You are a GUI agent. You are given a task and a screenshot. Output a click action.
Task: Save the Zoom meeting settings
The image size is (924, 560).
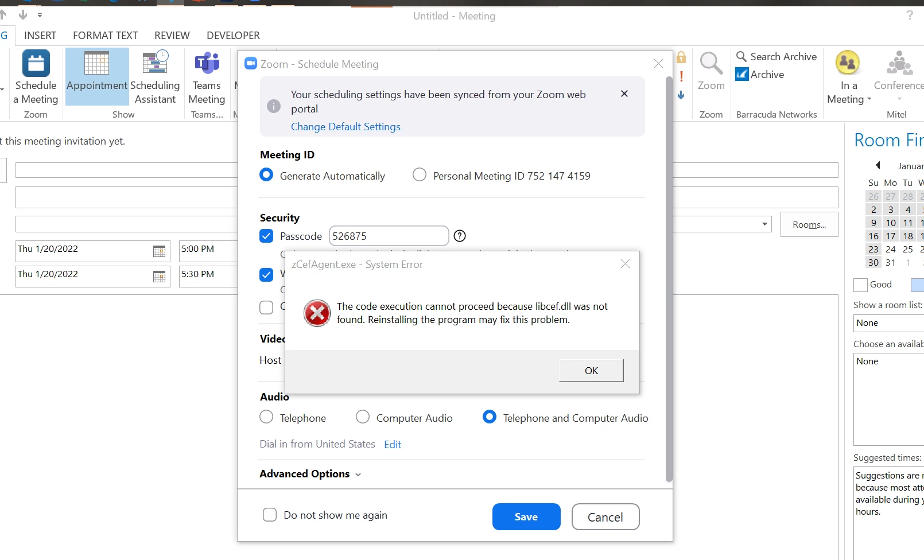pos(526,517)
